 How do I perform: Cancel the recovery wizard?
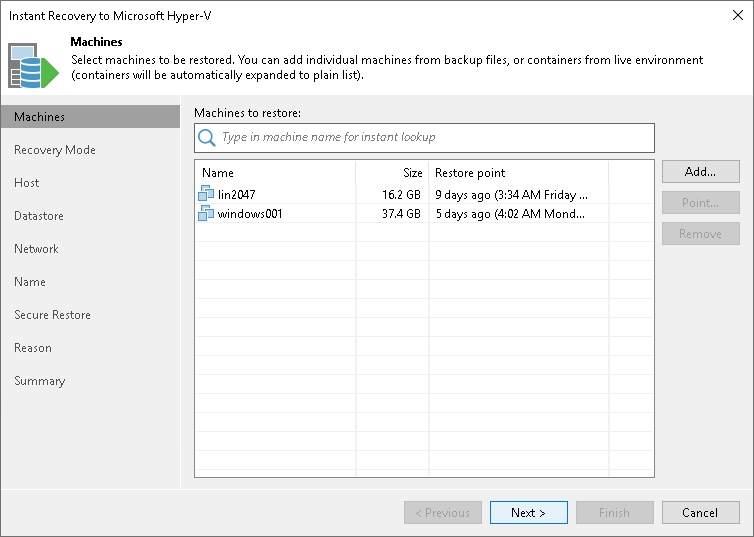point(701,512)
